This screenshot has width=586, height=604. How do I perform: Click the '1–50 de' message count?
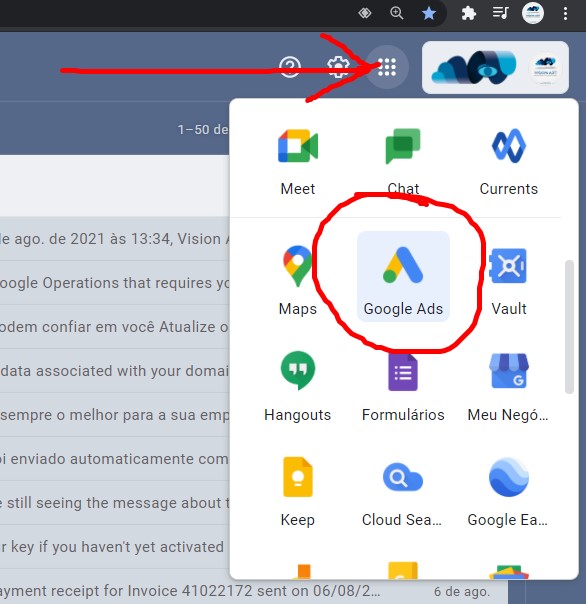click(203, 129)
